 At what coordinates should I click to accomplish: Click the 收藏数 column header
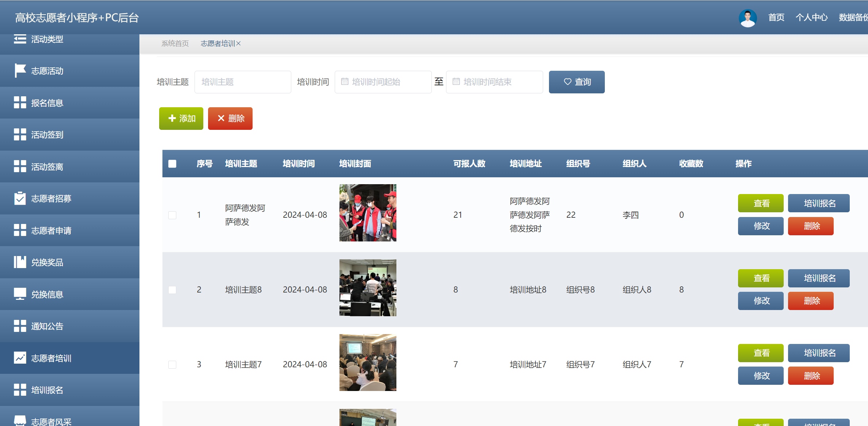(x=691, y=164)
